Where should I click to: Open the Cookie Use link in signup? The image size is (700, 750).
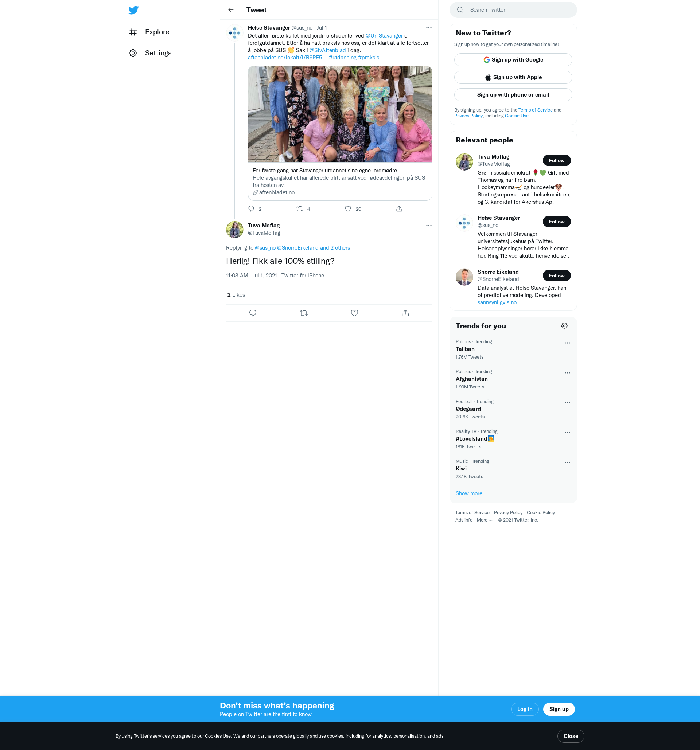517,116
